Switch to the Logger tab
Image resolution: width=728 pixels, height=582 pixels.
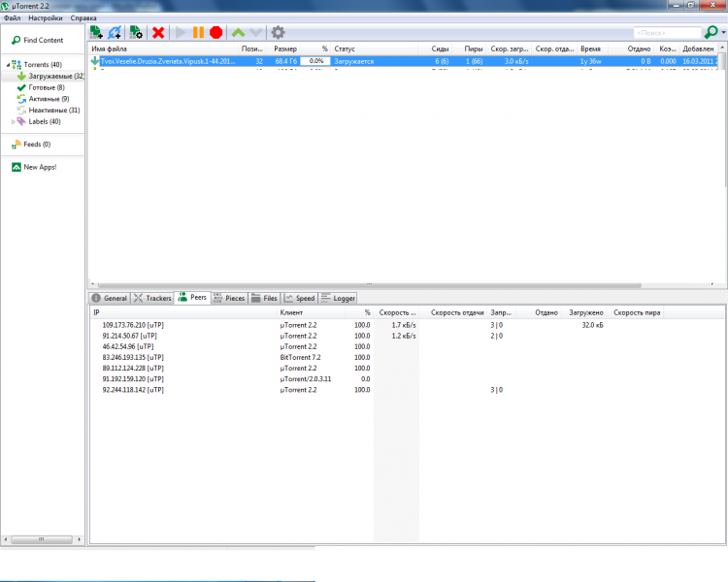click(338, 298)
